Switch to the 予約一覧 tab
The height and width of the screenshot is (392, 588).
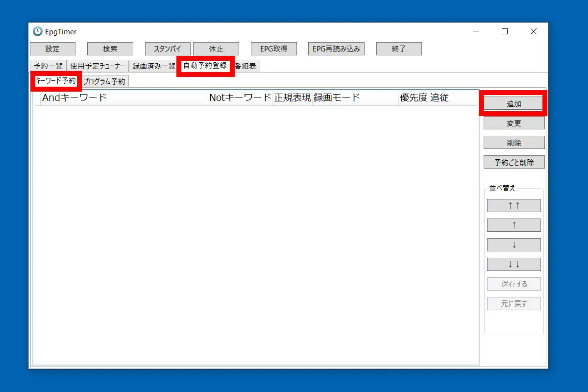pos(49,66)
